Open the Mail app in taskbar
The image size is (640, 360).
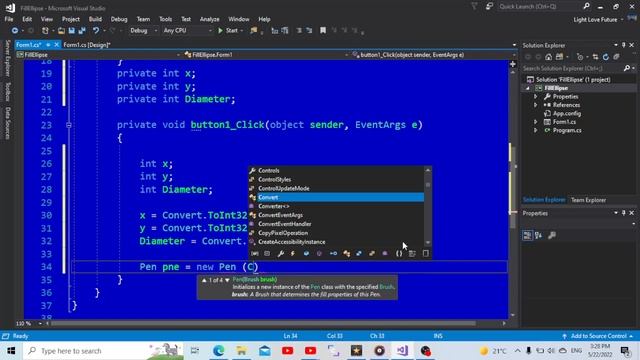tap(264, 351)
